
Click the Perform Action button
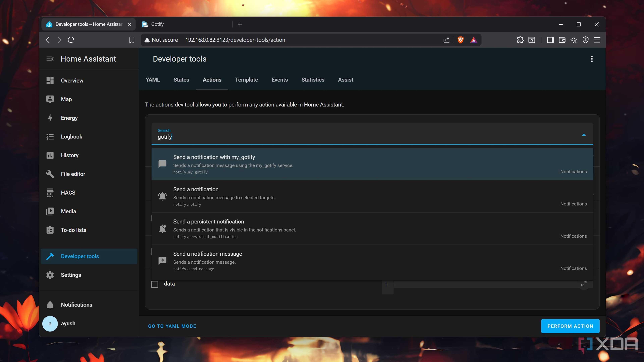tap(570, 326)
